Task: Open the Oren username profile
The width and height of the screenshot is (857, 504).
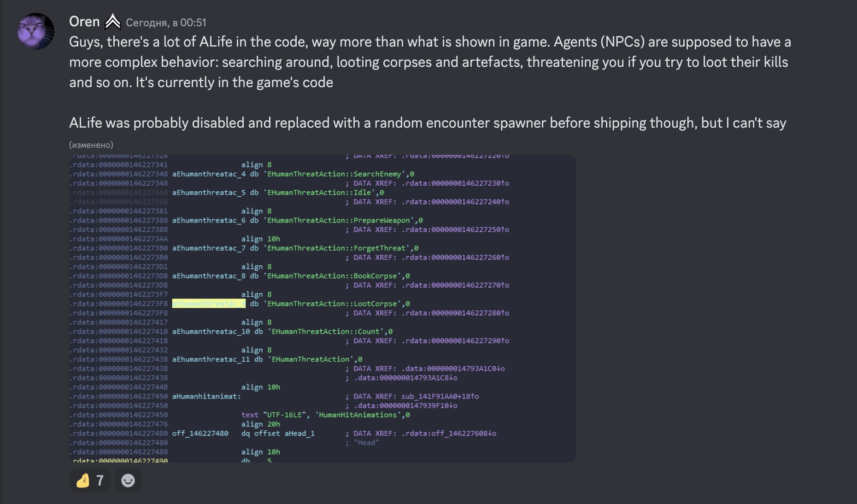Action: point(84,22)
